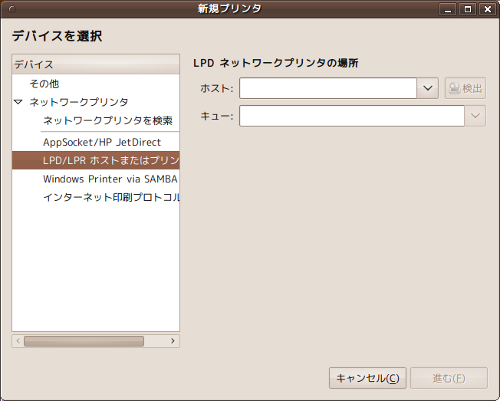Select インターネット印刷プロトコル entry
The image size is (500, 401).
(96, 197)
